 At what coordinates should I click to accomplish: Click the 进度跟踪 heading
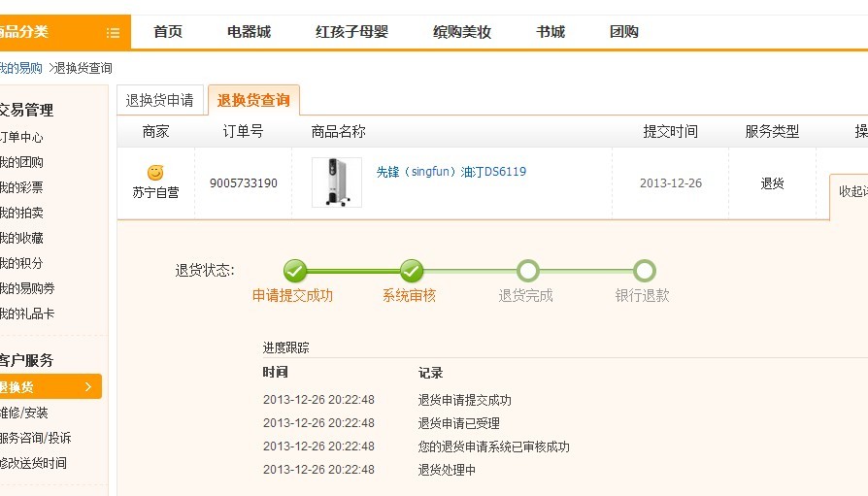(285, 347)
